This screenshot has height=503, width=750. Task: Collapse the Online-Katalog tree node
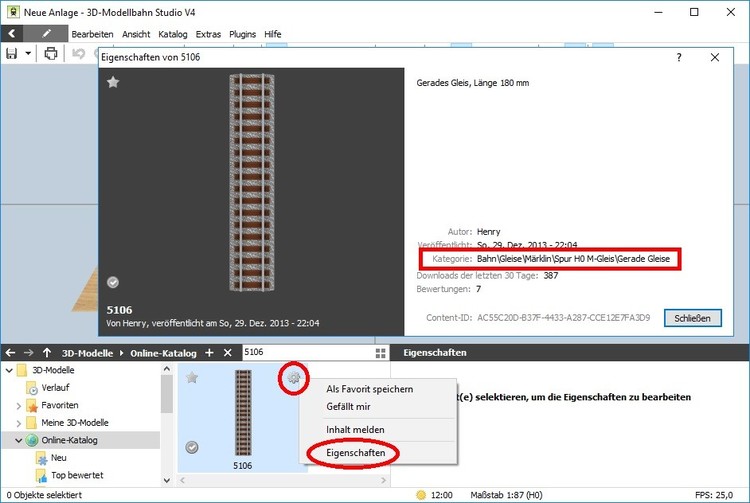(x=19, y=440)
